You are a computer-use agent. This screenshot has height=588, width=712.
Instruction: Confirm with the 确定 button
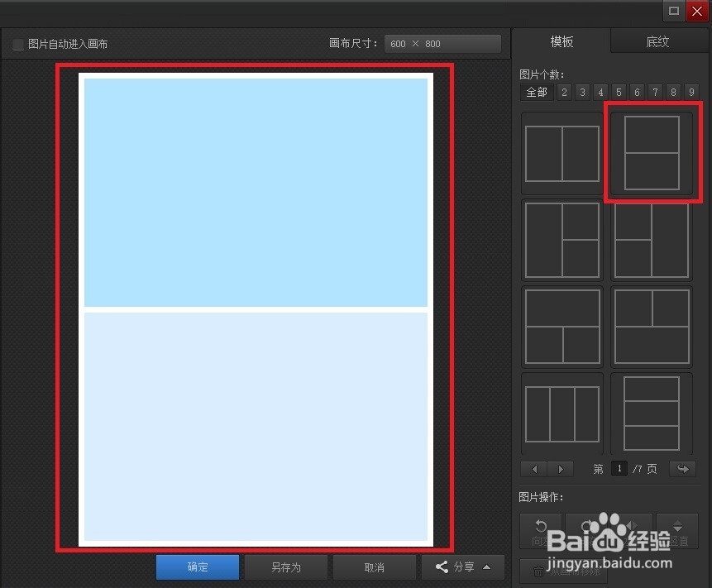(198, 567)
